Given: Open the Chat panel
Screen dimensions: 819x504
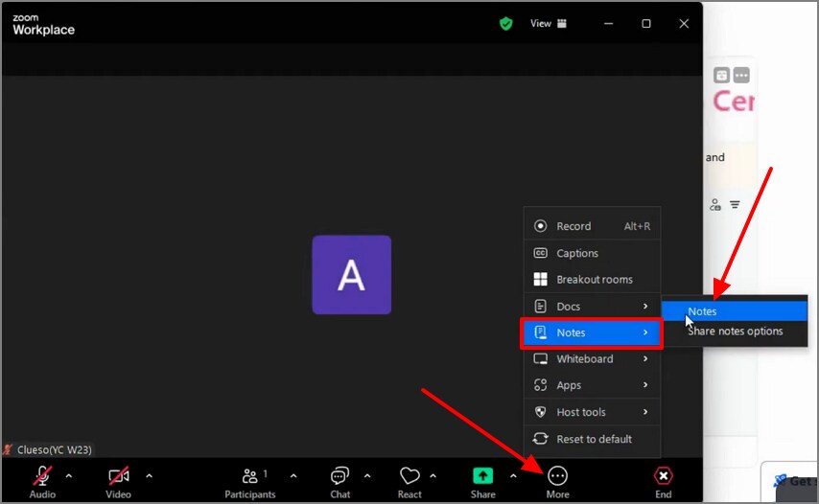Looking at the screenshot, I should click(340, 482).
